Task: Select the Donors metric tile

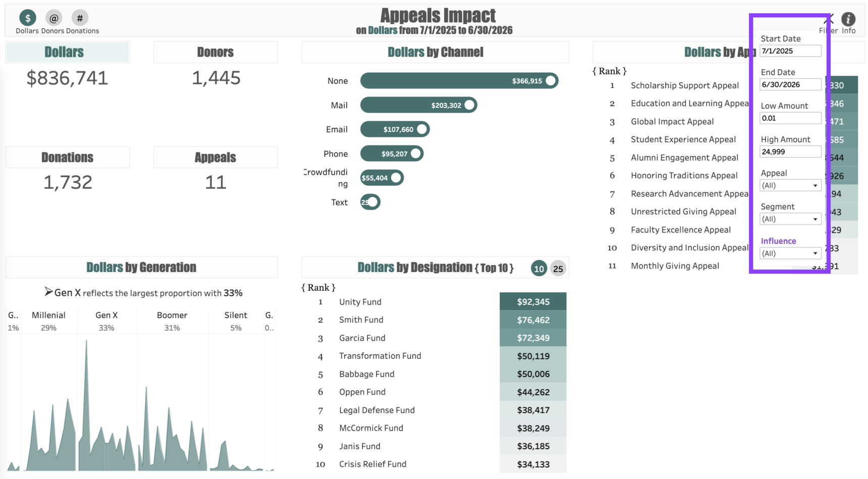Action: [x=215, y=52]
